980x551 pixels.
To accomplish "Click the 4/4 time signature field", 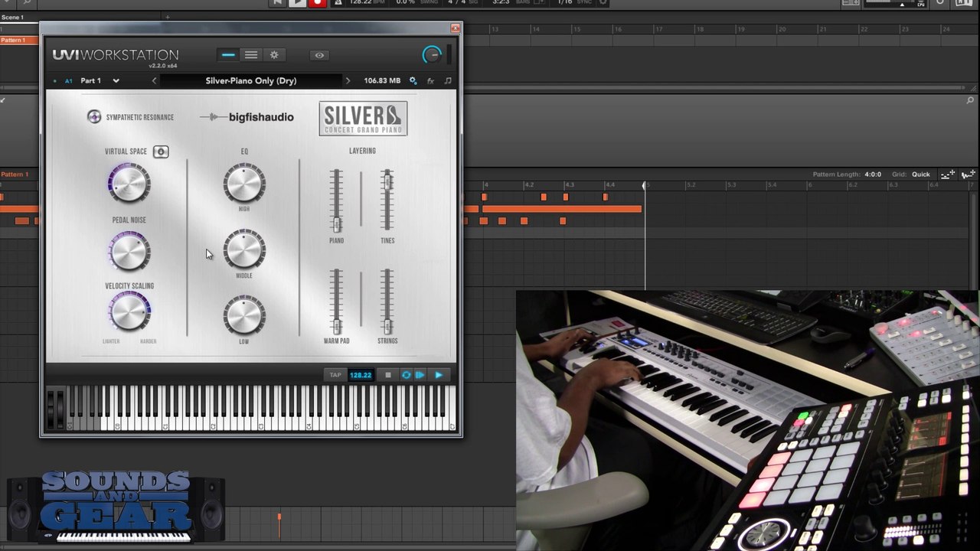I will point(457,2).
